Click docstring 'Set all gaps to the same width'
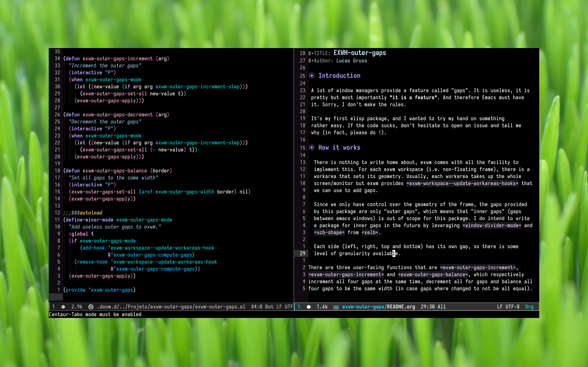 pos(114,178)
